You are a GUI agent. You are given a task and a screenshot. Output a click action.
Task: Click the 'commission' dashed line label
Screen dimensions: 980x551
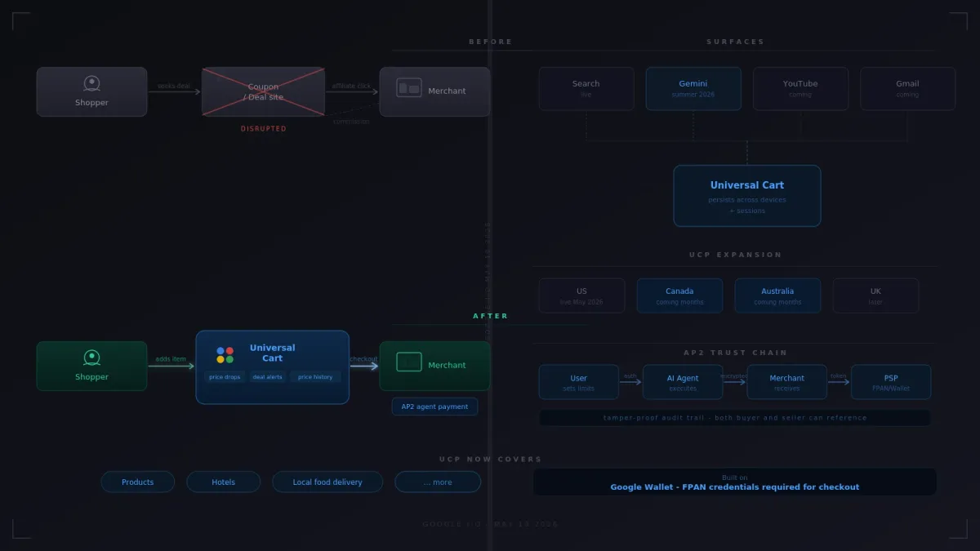coord(351,122)
